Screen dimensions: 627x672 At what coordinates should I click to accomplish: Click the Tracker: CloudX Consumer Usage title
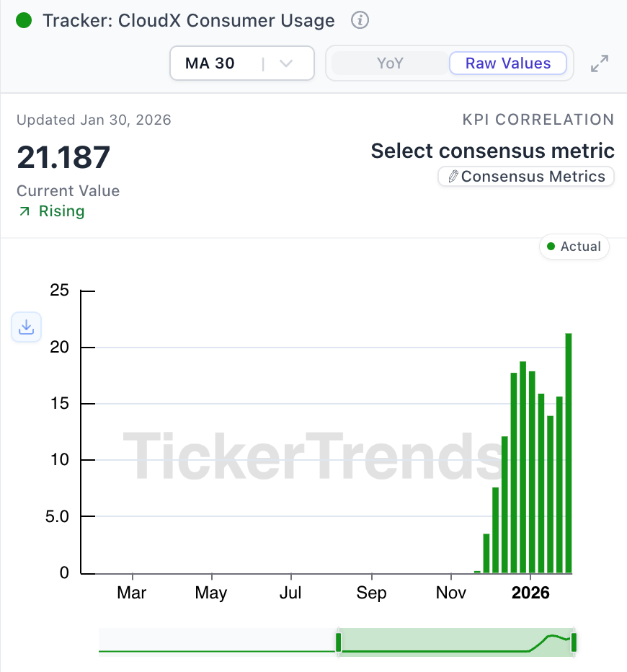pos(189,20)
